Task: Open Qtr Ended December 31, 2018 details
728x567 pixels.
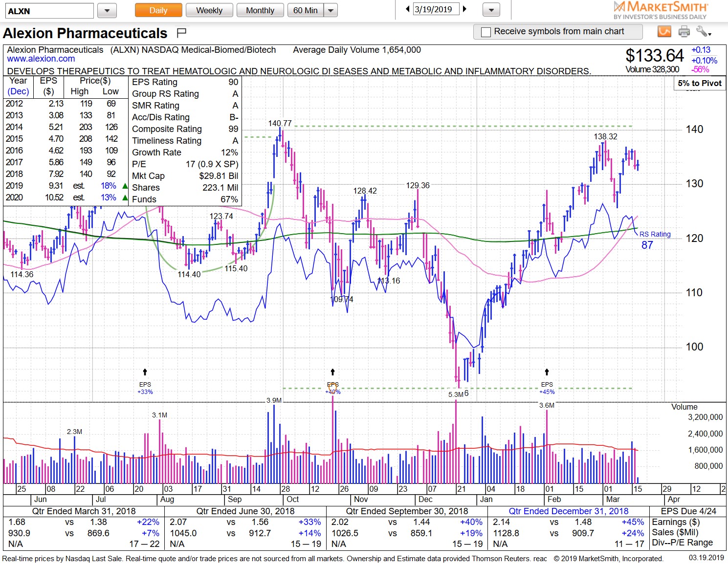Action: [569, 511]
